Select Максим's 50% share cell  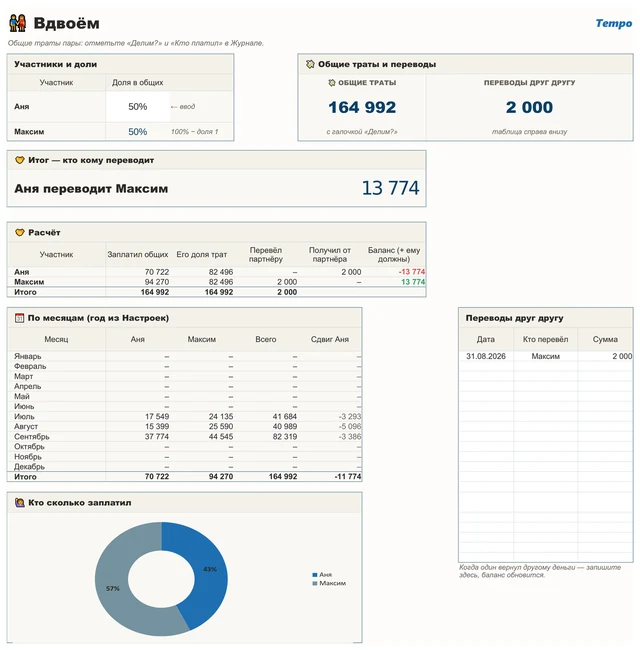click(138, 132)
